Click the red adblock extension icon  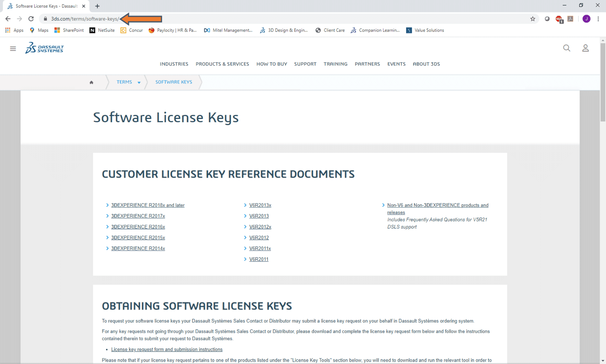[x=559, y=19]
